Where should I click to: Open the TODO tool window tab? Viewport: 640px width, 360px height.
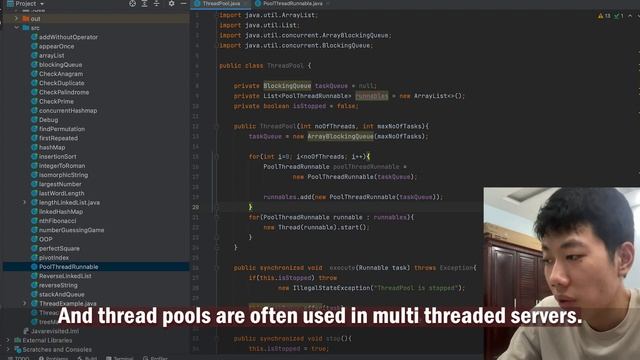(x=19, y=358)
